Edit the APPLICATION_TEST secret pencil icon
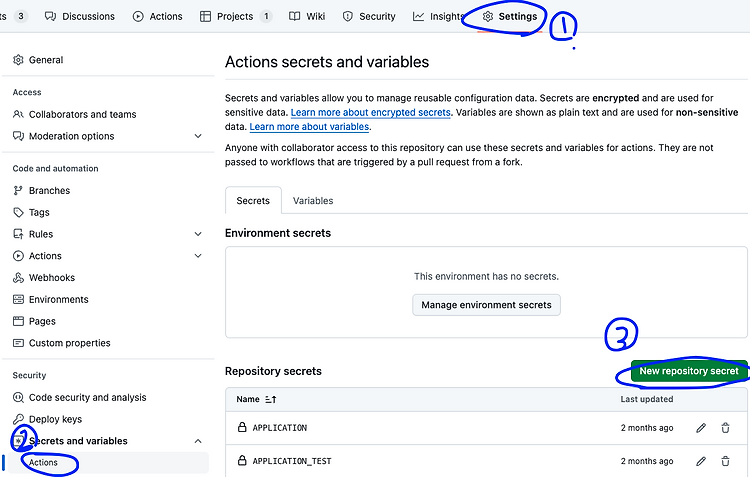The width and height of the screenshot is (750, 477). pyautogui.click(x=701, y=461)
